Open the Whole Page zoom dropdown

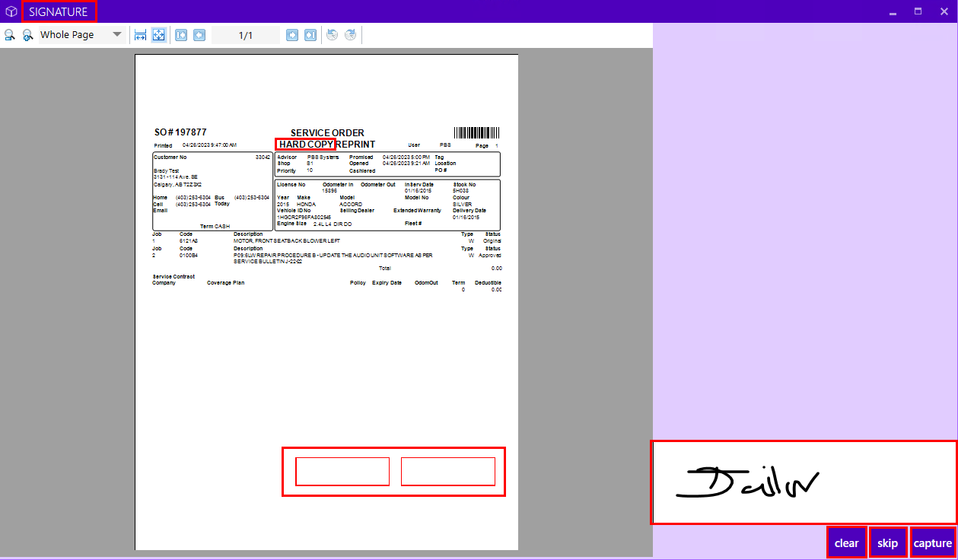[x=82, y=35]
